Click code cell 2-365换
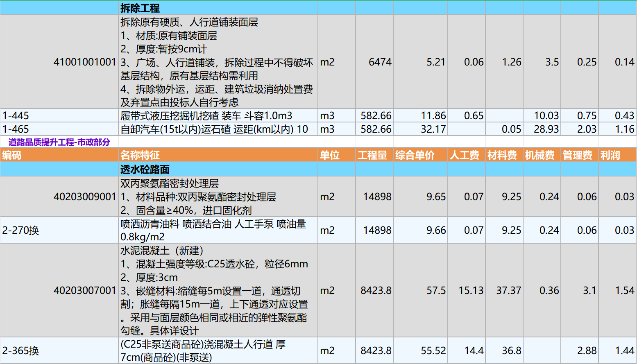This screenshot has height=364, width=637. click(59, 350)
